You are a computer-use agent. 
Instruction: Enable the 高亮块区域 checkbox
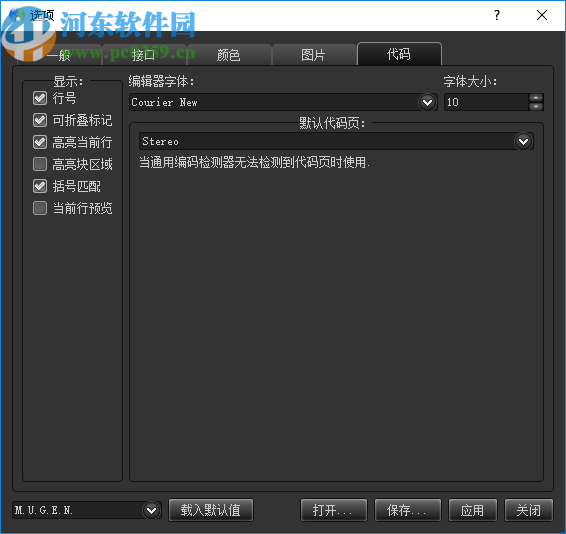point(40,164)
